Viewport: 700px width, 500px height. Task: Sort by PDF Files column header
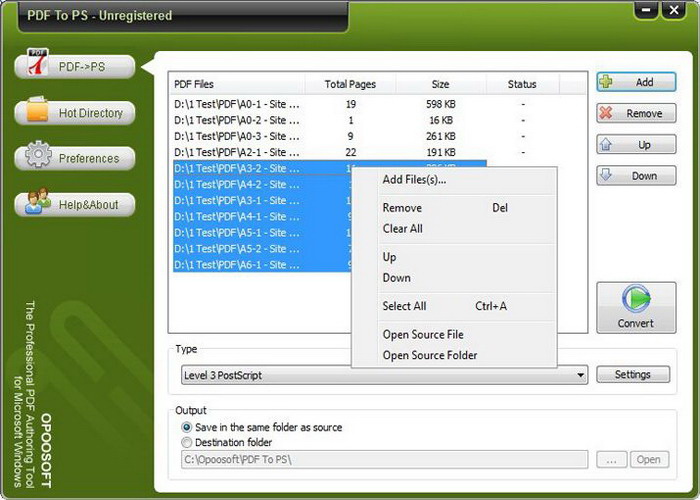(237, 84)
